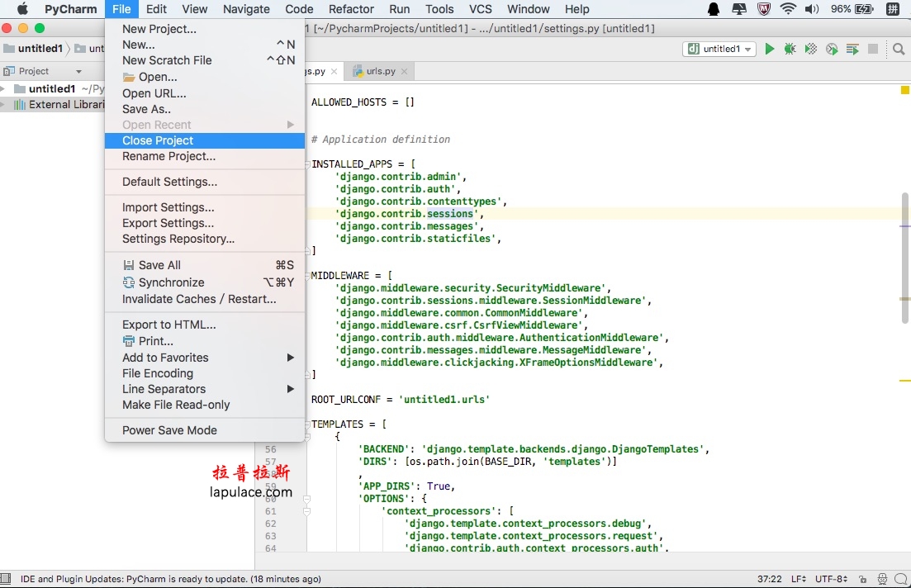This screenshot has height=588, width=911.
Task: Choose Close Project from File menu
Action: point(205,140)
